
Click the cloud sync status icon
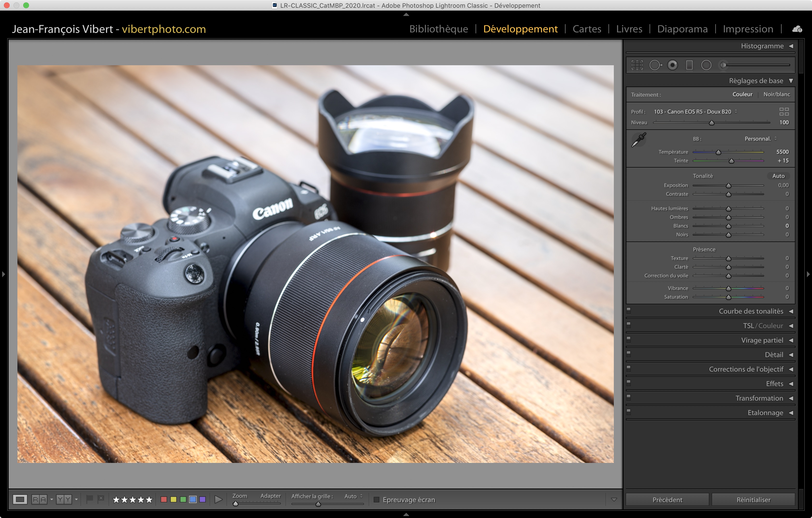(797, 29)
